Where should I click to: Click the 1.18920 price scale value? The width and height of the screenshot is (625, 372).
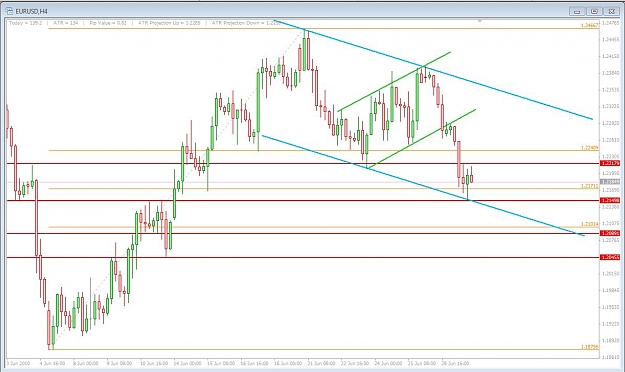coord(611,341)
